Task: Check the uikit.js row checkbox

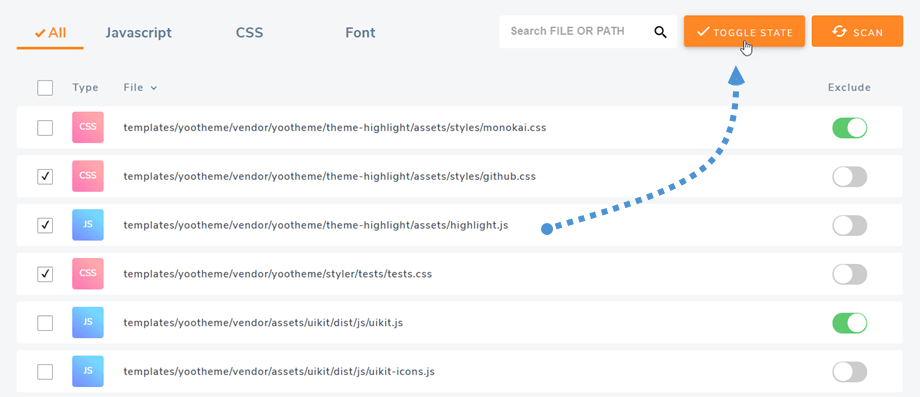Action: pyautogui.click(x=45, y=323)
